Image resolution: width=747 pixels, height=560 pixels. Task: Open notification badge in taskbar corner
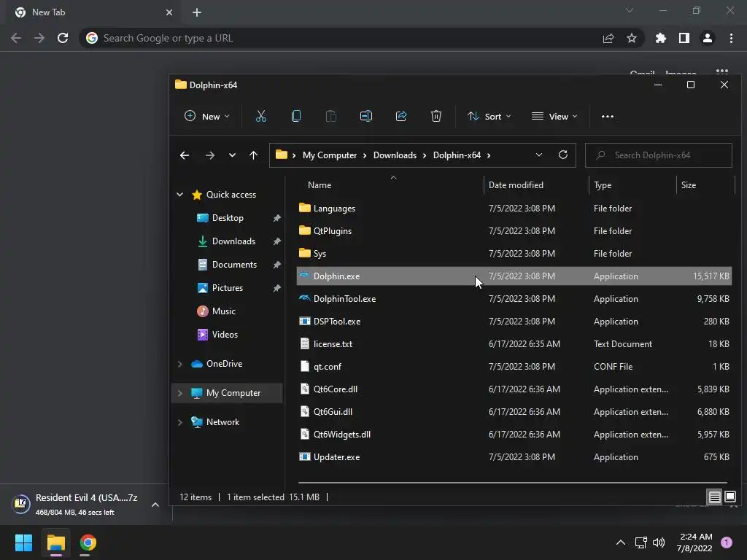(726, 542)
